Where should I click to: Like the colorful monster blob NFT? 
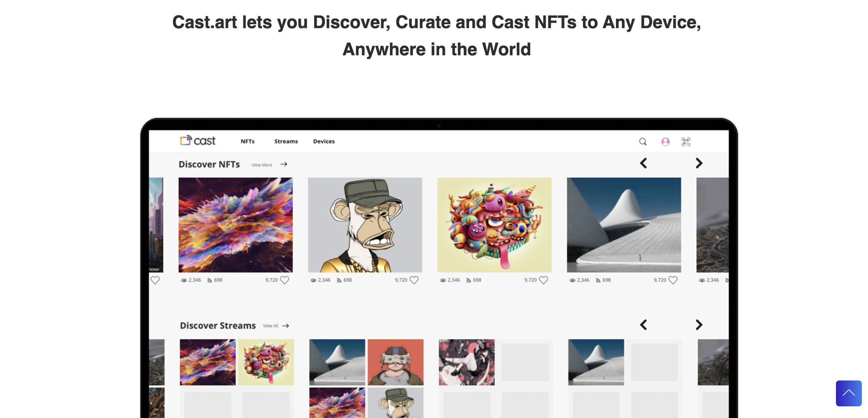coord(543,280)
